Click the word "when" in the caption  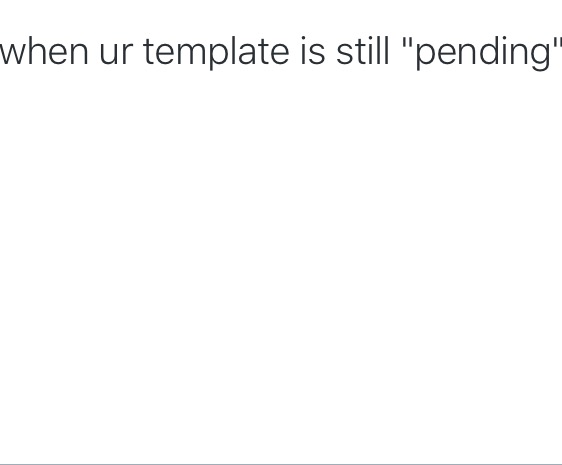click(x=44, y=51)
